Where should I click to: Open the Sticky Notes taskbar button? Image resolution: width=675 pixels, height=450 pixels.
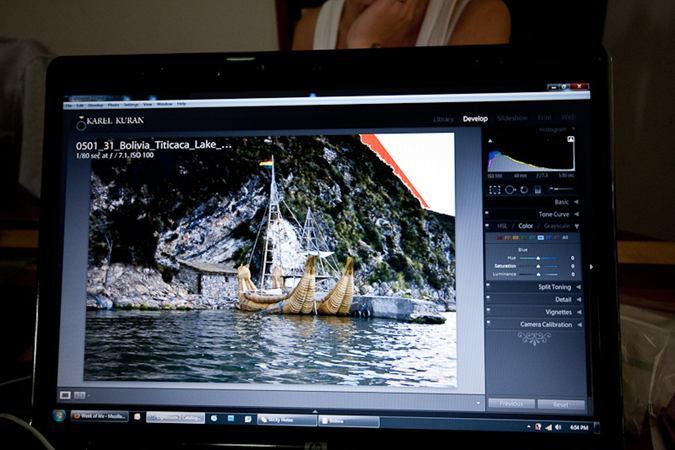287,420
